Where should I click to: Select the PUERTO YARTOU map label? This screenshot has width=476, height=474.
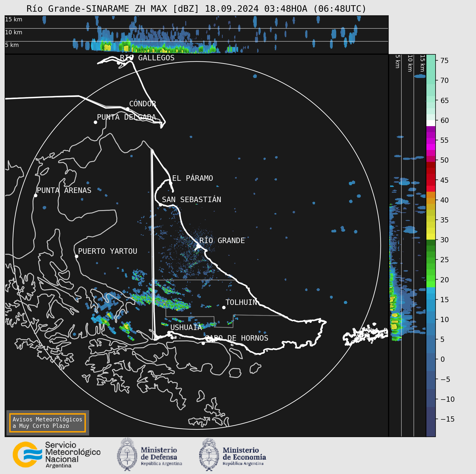click(x=108, y=251)
